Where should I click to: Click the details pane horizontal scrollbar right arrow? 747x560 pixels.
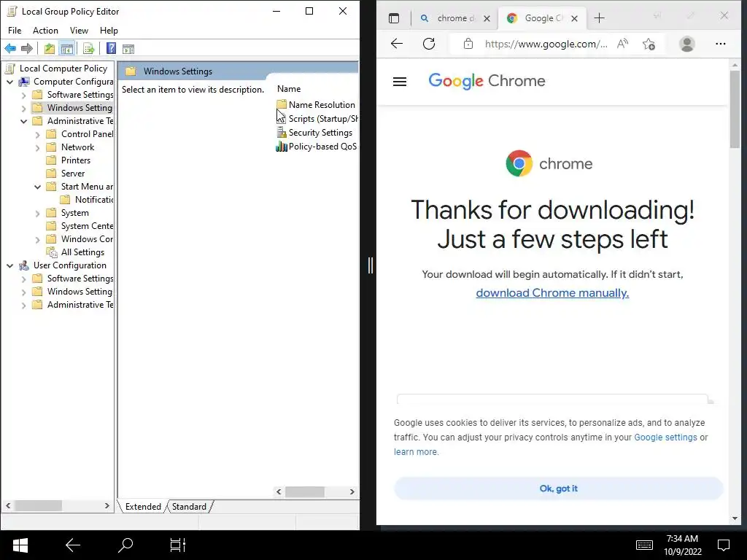(x=352, y=492)
